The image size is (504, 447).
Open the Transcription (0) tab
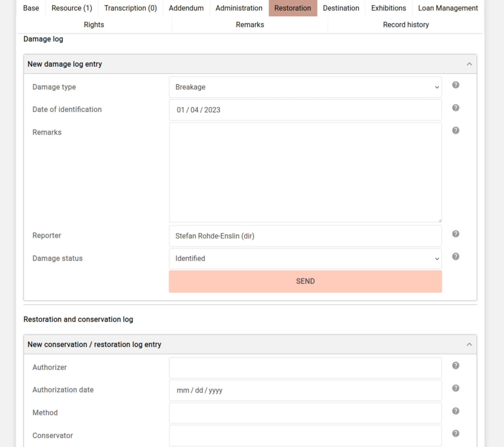pyautogui.click(x=130, y=8)
